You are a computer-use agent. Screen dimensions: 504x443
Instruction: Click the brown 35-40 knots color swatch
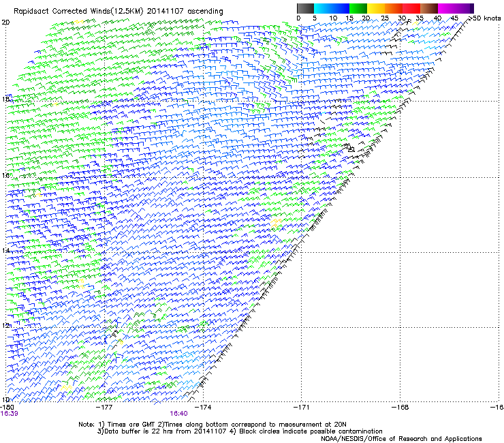429,8
